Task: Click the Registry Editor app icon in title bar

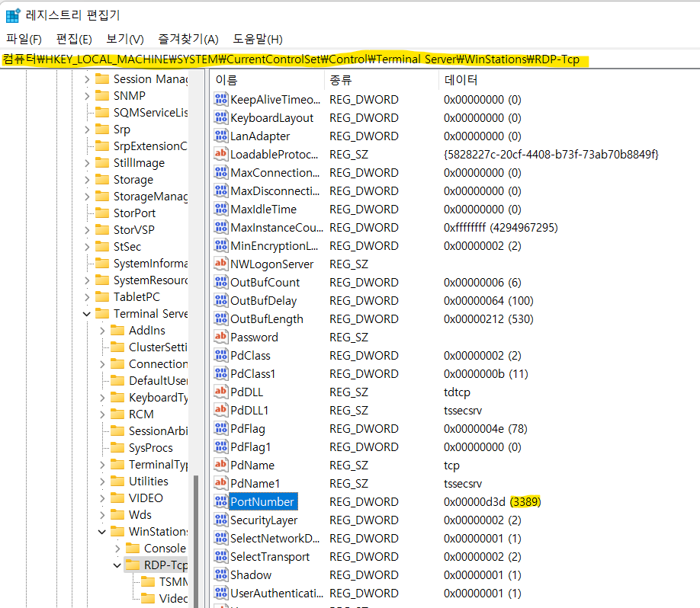Action: [12, 15]
